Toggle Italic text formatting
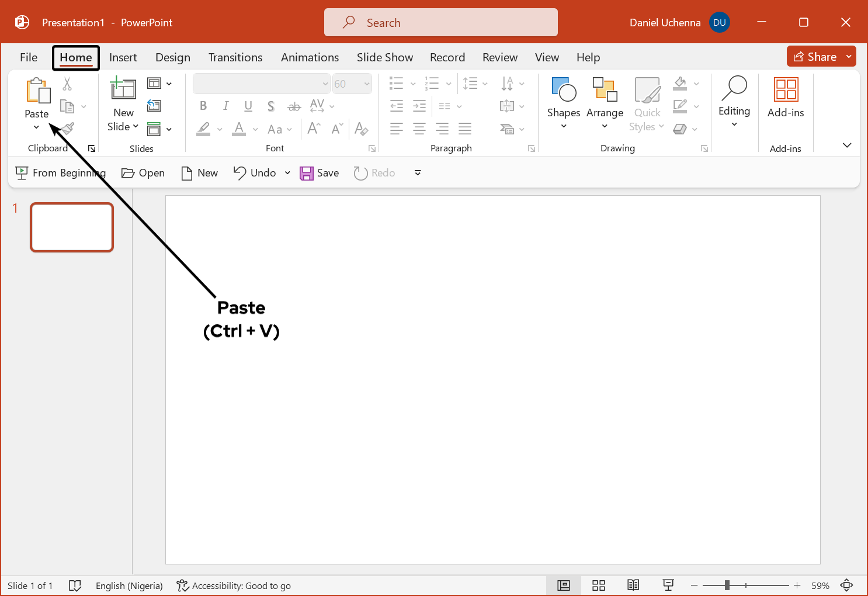Screen dimensions: 868x596 coord(225,106)
